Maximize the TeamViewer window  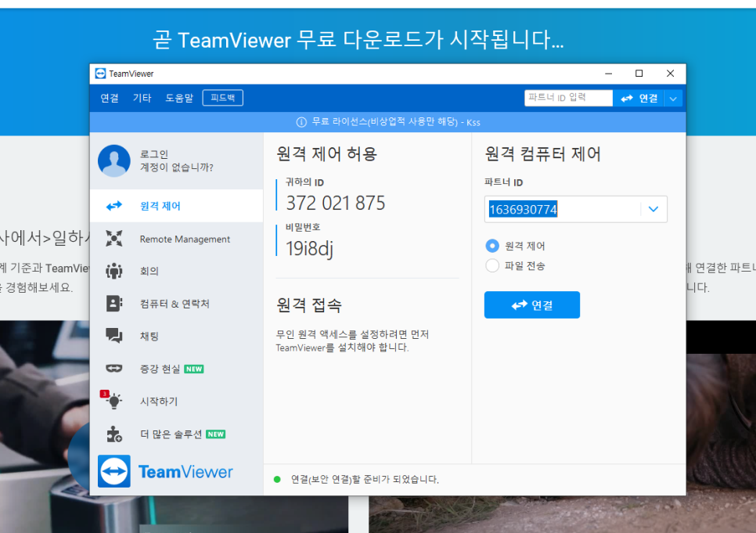(x=639, y=74)
